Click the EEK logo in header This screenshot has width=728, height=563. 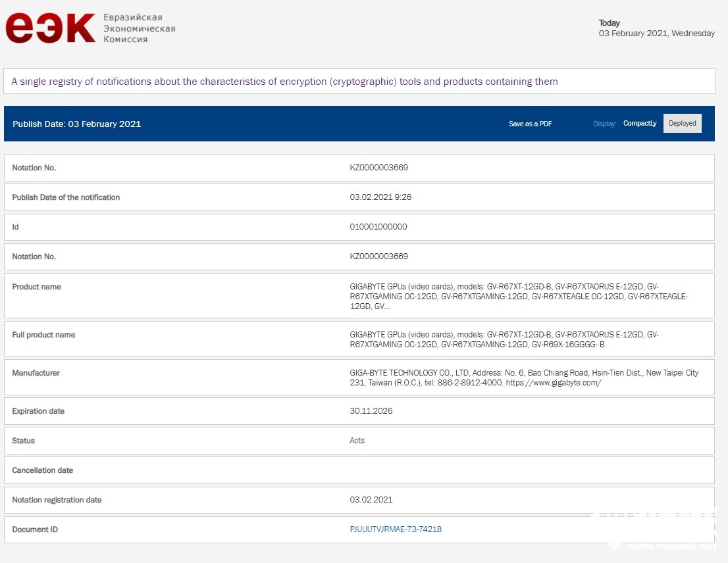51,29
